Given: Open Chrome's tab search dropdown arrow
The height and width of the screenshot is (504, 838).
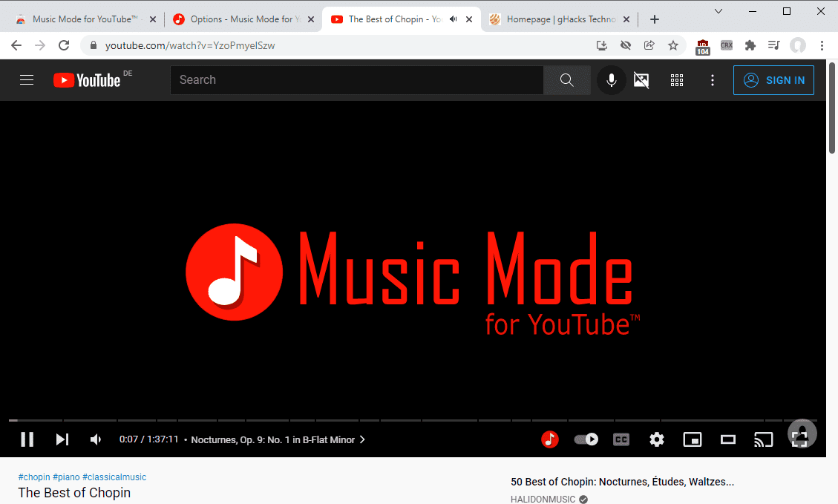Looking at the screenshot, I should coord(717,12).
